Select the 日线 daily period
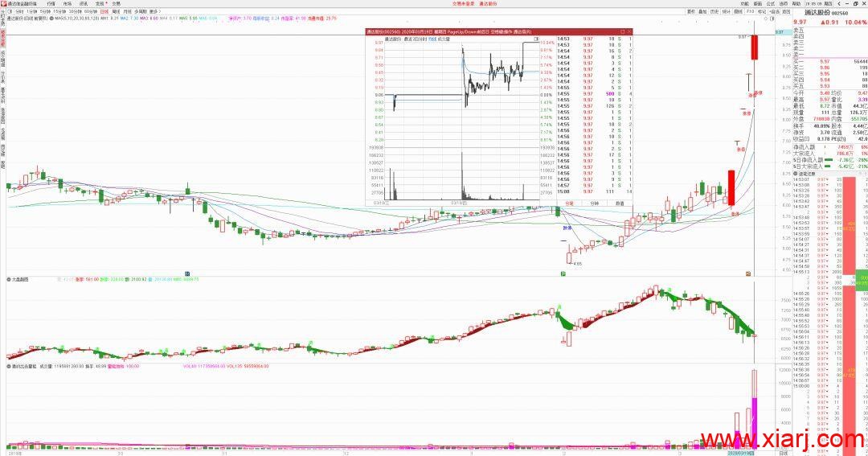Image resolution: width=868 pixels, height=456 pixels. (104, 11)
